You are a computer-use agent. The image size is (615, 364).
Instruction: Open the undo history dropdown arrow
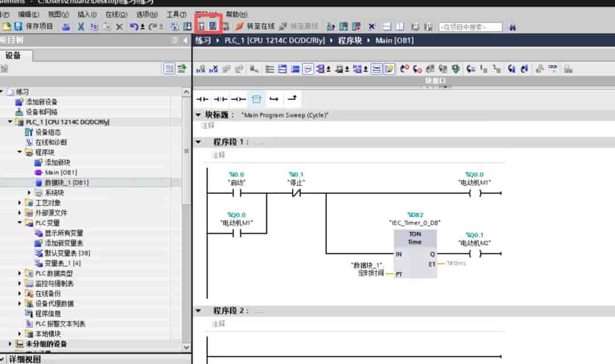142,27
